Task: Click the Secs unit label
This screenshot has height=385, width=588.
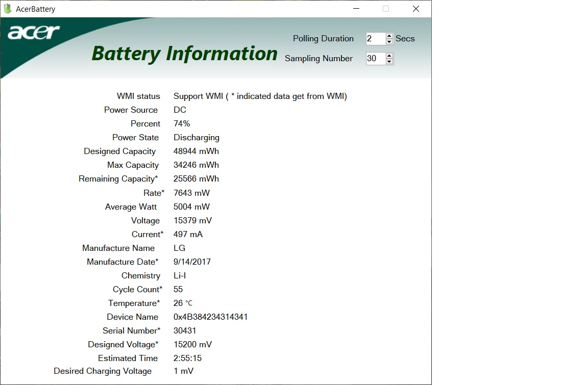Action: tap(405, 39)
